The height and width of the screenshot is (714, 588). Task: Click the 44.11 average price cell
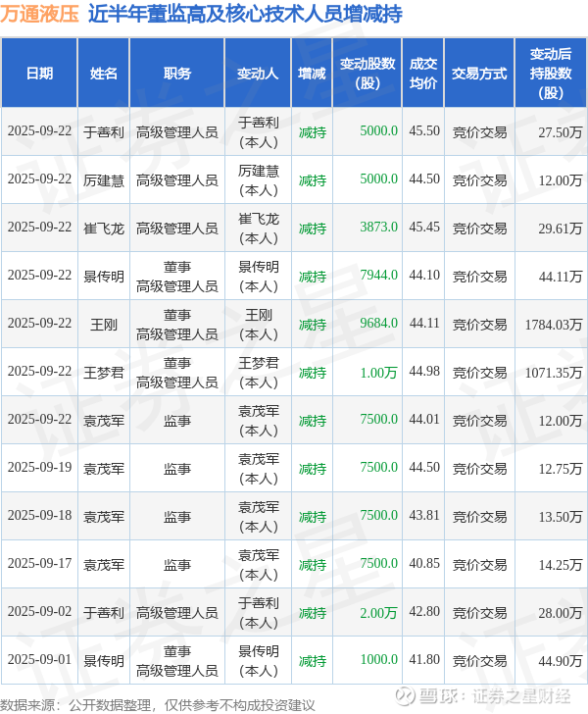424,323
